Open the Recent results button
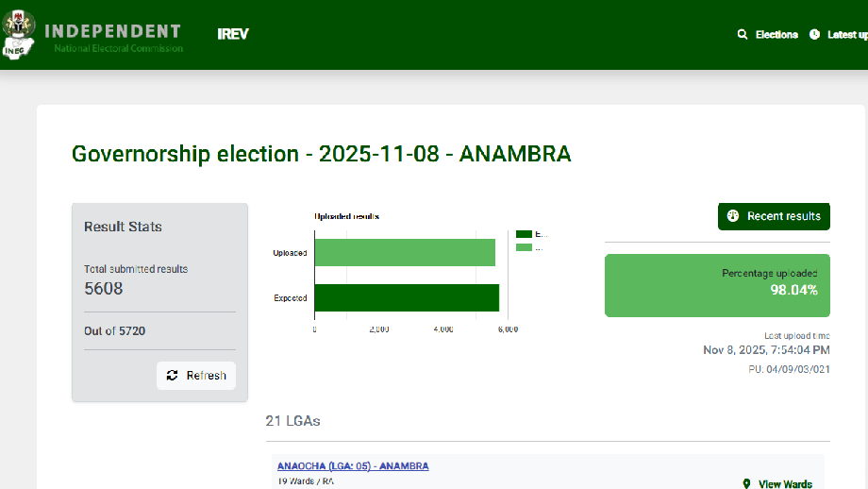 [x=774, y=216]
